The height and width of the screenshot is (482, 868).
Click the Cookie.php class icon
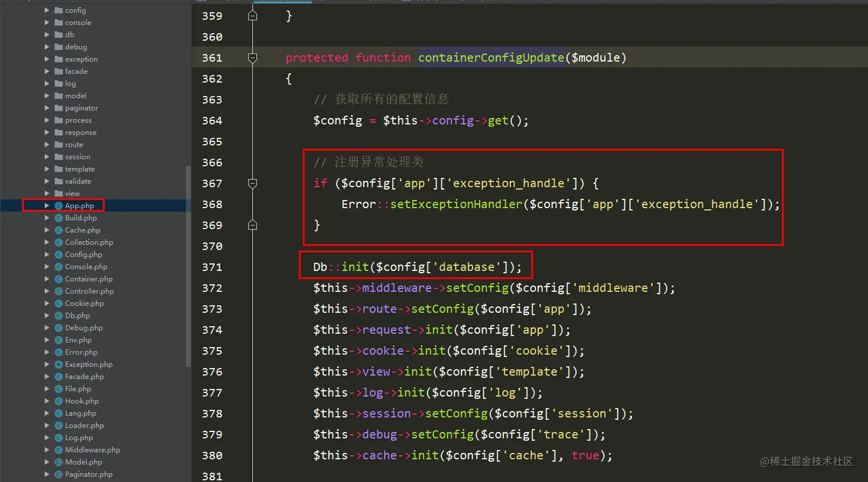59,304
